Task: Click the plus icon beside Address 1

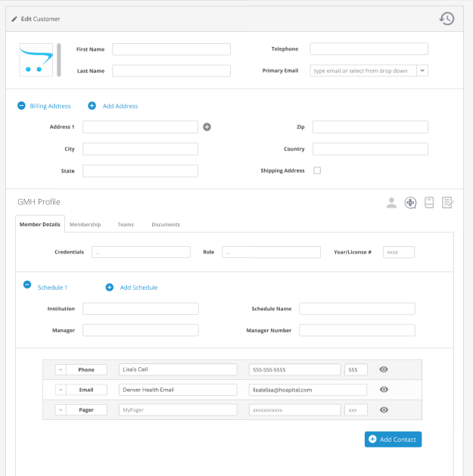Action: coord(207,127)
